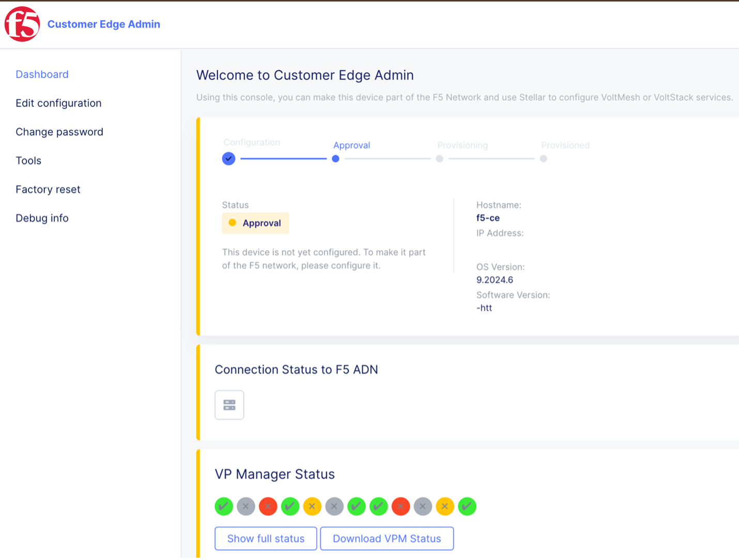739x560 pixels.
Task: Click a gray X VPM status indicator
Action: (245, 506)
